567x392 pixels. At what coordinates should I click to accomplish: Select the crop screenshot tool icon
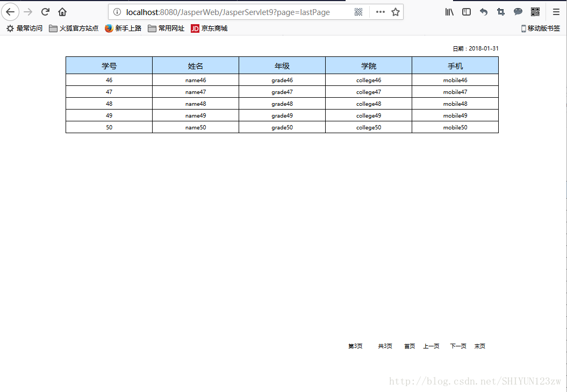(x=501, y=12)
